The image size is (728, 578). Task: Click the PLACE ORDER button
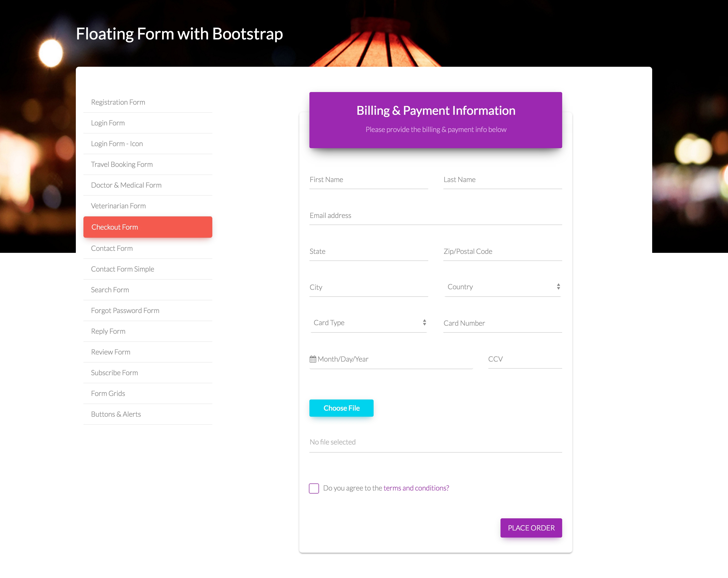[531, 527]
